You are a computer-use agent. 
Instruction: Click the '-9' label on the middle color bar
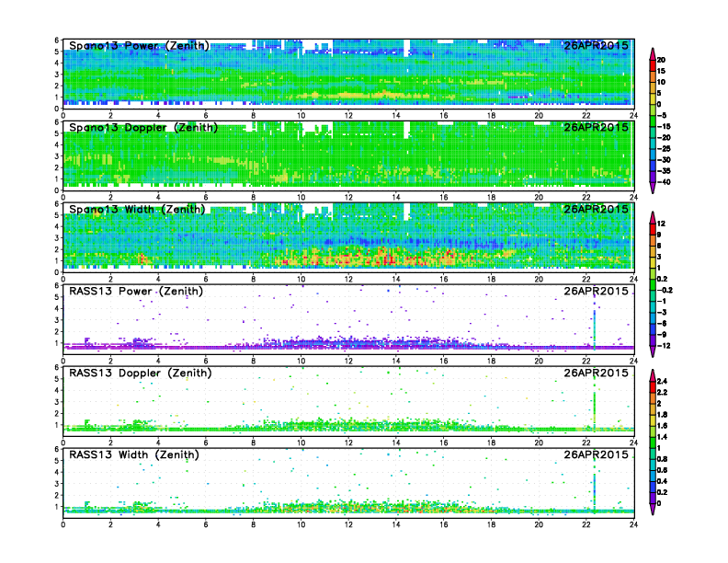pos(662,335)
